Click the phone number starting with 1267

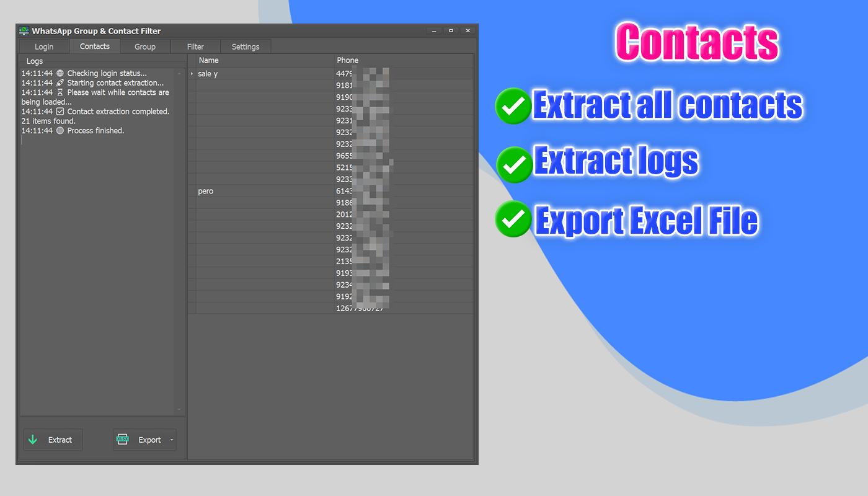(403, 308)
